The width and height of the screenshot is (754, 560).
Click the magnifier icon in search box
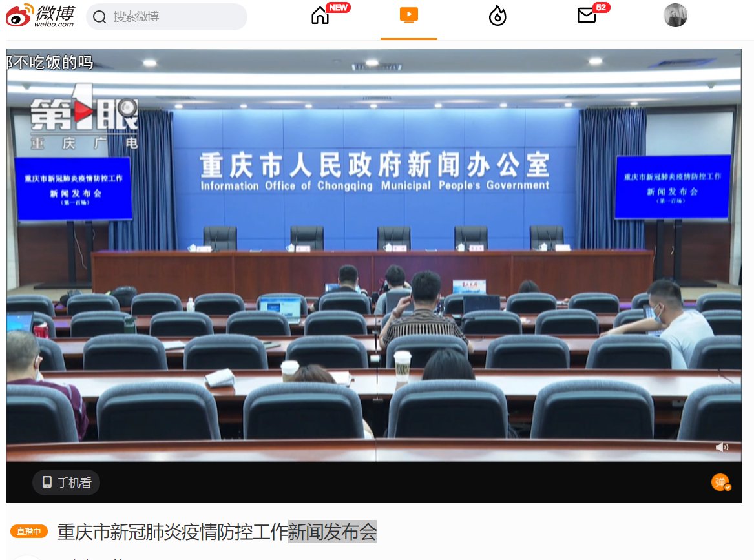pyautogui.click(x=99, y=17)
